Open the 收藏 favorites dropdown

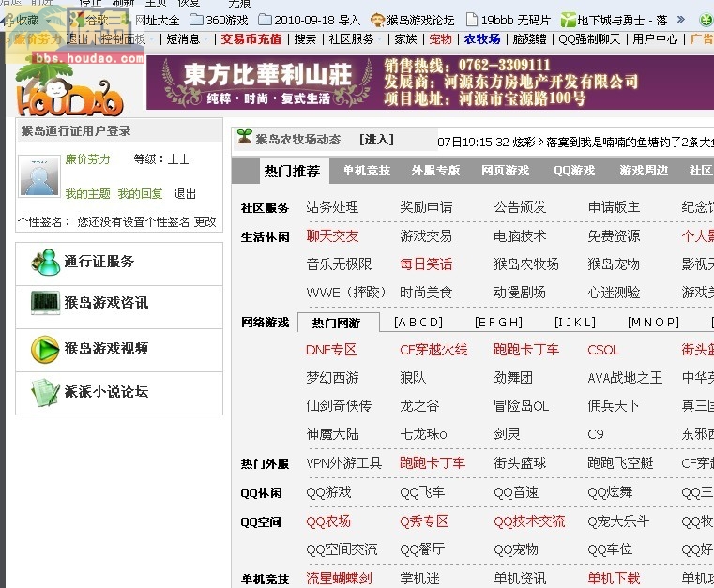pos(27,20)
